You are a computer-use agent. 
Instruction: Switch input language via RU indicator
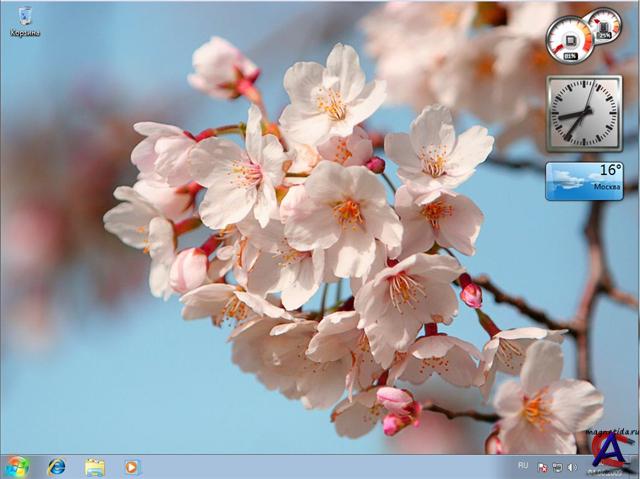pyautogui.click(x=523, y=466)
